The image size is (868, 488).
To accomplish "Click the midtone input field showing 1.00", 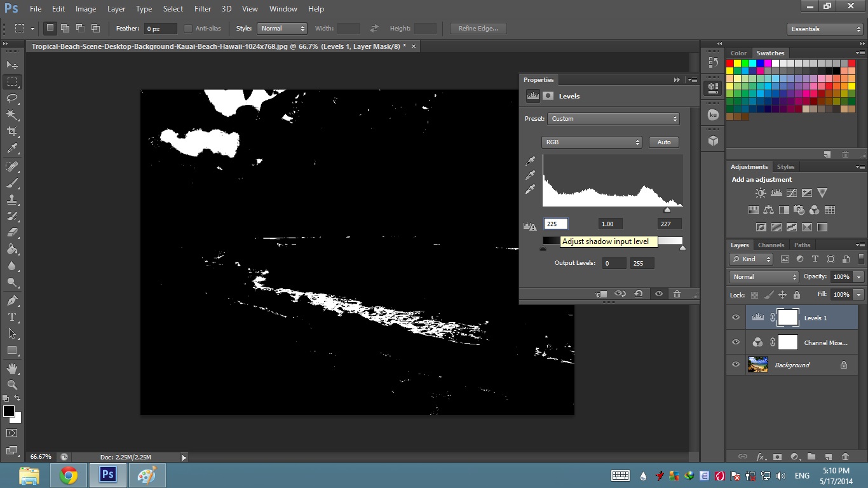I will (610, 224).
